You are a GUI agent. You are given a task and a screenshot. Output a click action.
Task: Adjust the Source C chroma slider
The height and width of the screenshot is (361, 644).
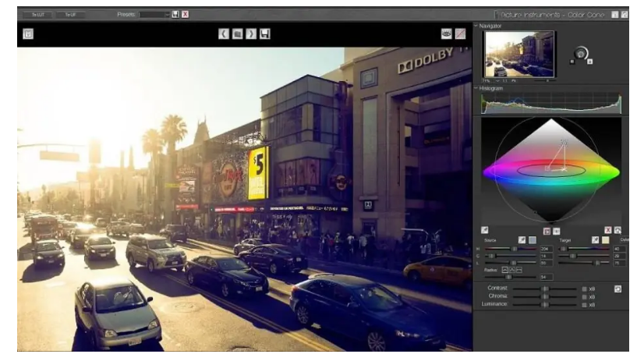(511, 256)
